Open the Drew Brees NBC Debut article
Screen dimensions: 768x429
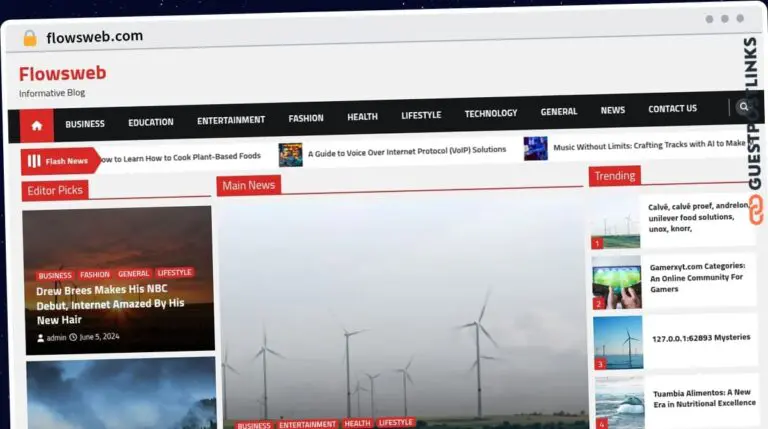tap(110, 304)
